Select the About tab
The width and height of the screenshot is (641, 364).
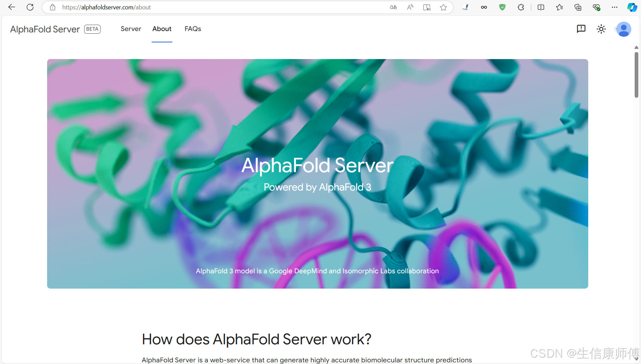coord(162,29)
